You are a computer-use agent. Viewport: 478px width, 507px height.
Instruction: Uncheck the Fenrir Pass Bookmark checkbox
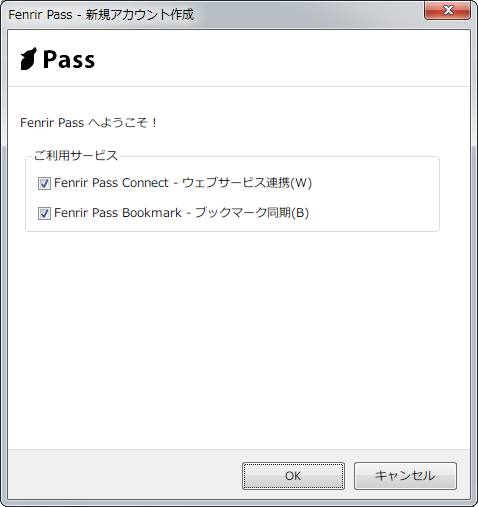(x=44, y=213)
